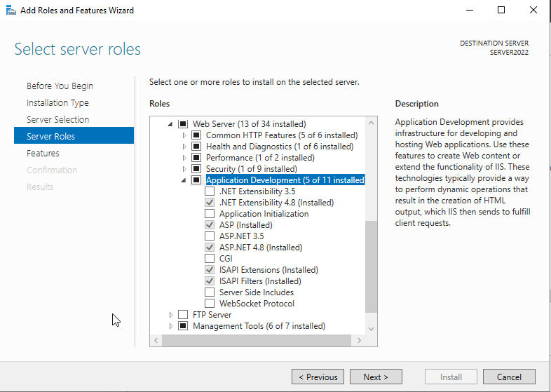The image size is (551, 392).
Task: Go to the Features wizard step
Action: pos(43,153)
